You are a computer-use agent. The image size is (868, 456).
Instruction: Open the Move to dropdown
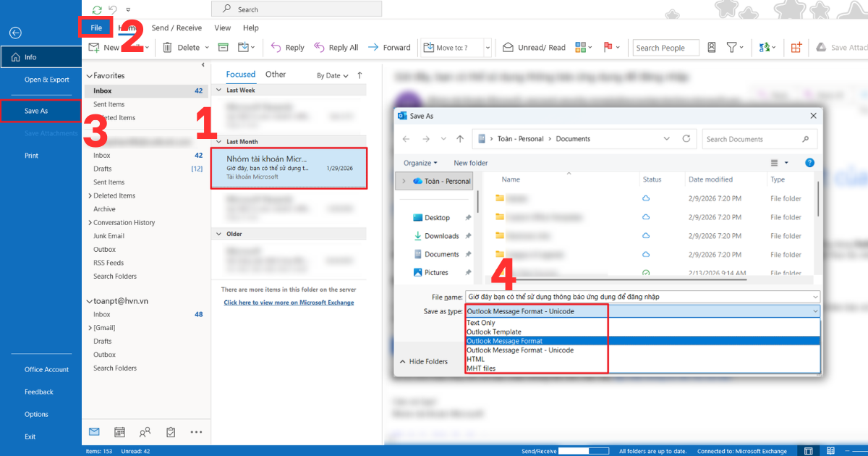tap(486, 47)
